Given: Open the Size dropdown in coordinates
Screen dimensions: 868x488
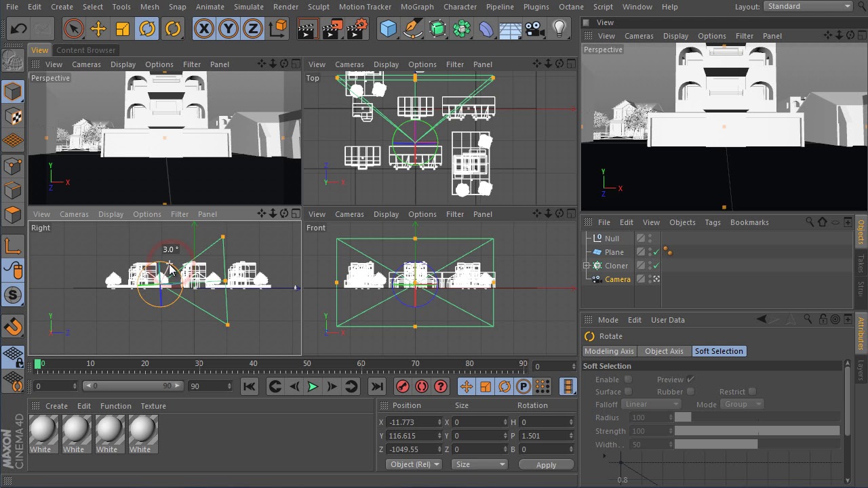Looking at the screenshot, I should (479, 464).
